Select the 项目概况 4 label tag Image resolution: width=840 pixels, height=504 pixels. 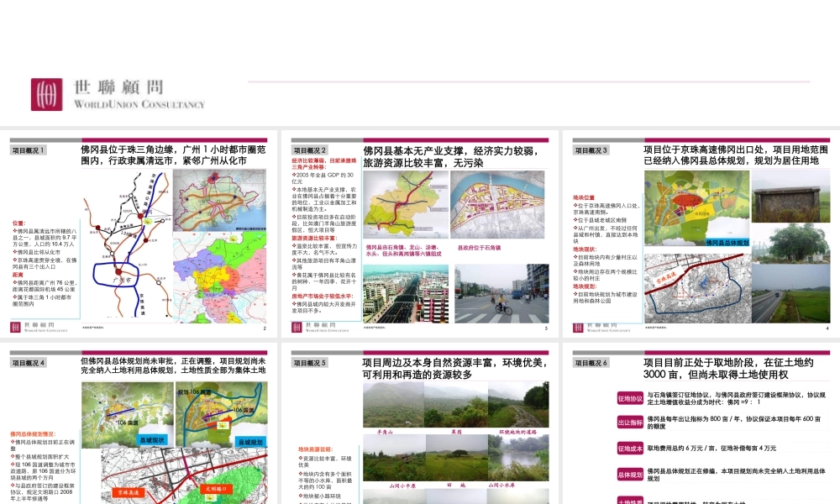pos(29,363)
